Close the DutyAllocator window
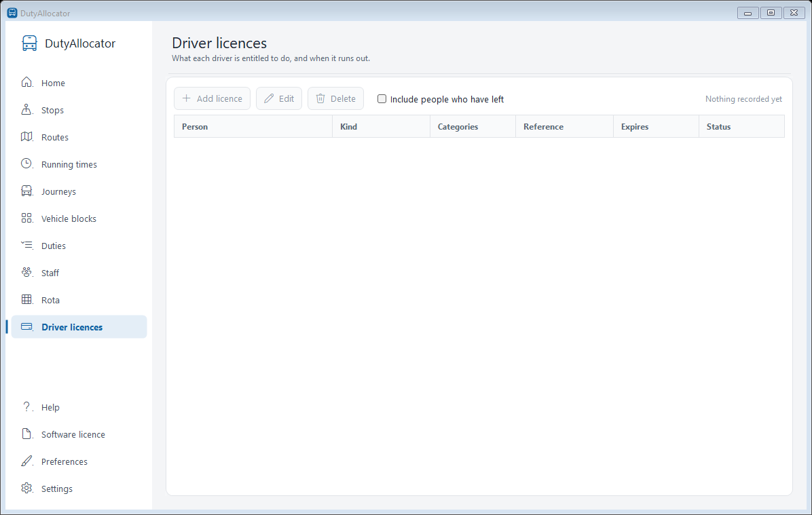Image resolution: width=812 pixels, height=515 pixels. 794,13
